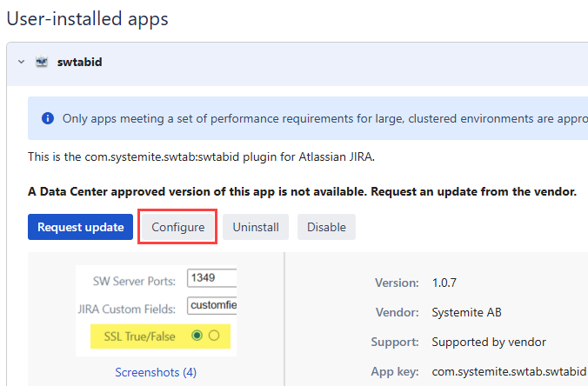Click the app key com.systemite.swtab.swtabid
The image size is (588, 386).
tap(509, 371)
